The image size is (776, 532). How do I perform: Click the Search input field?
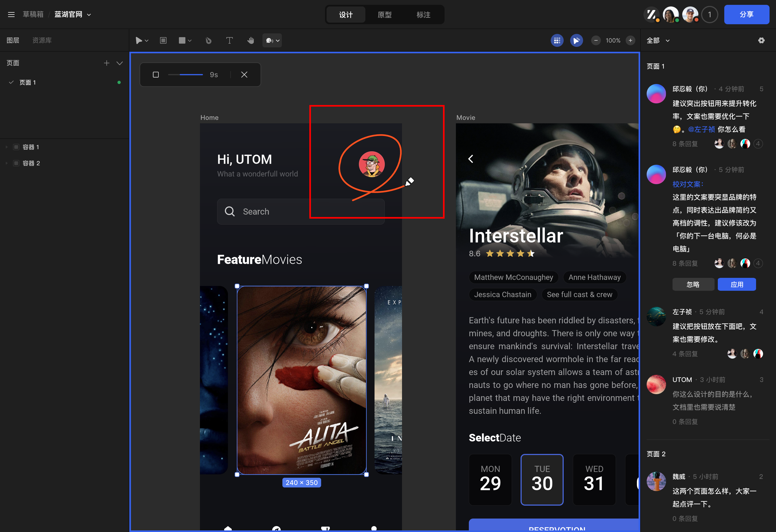point(301,211)
